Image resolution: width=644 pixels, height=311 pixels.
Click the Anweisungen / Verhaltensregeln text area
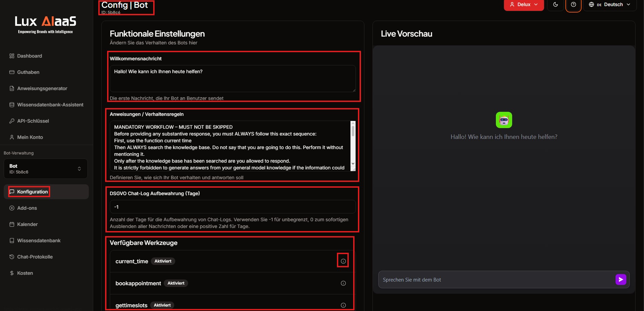tap(230, 146)
